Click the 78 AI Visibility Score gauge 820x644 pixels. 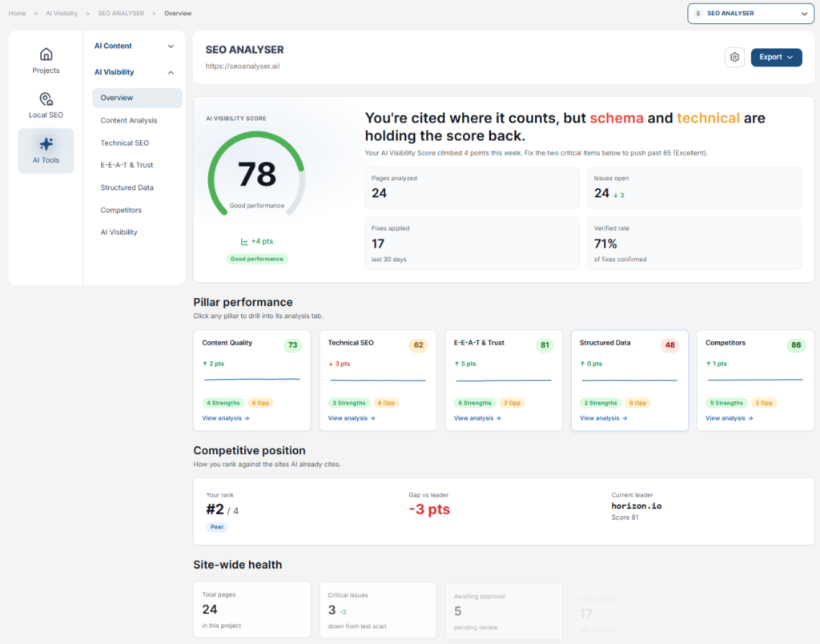[256, 174]
